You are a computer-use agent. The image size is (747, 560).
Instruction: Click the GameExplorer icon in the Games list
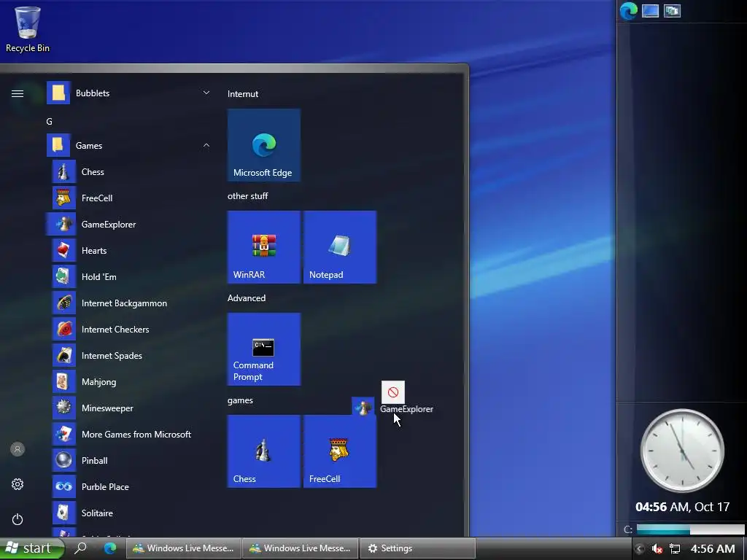[x=64, y=225]
